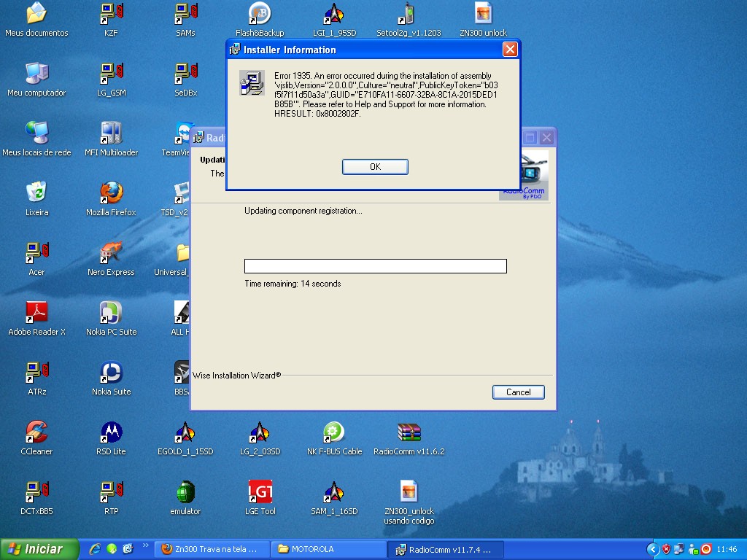Click the installation progress bar
The height and width of the screenshot is (560, 747).
pyautogui.click(x=376, y=265)
